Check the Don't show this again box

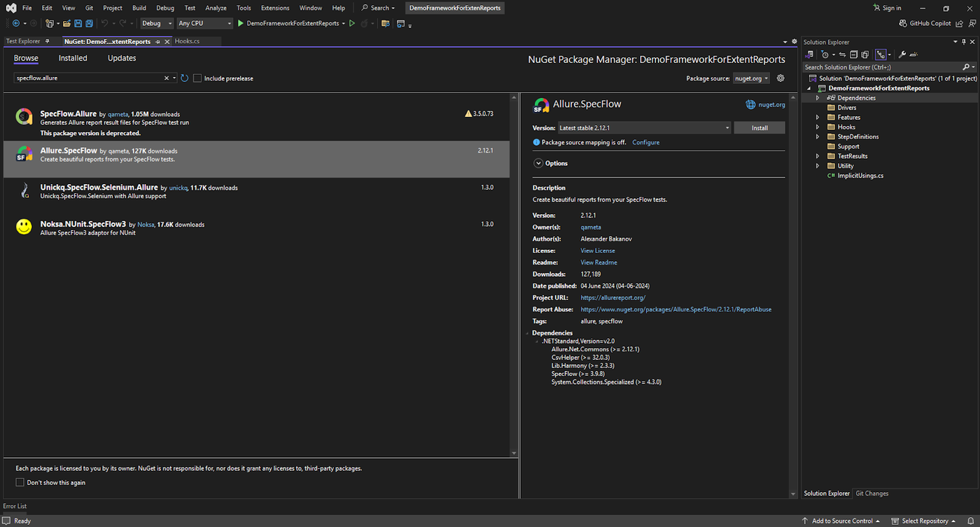click(x=20, y=482)
